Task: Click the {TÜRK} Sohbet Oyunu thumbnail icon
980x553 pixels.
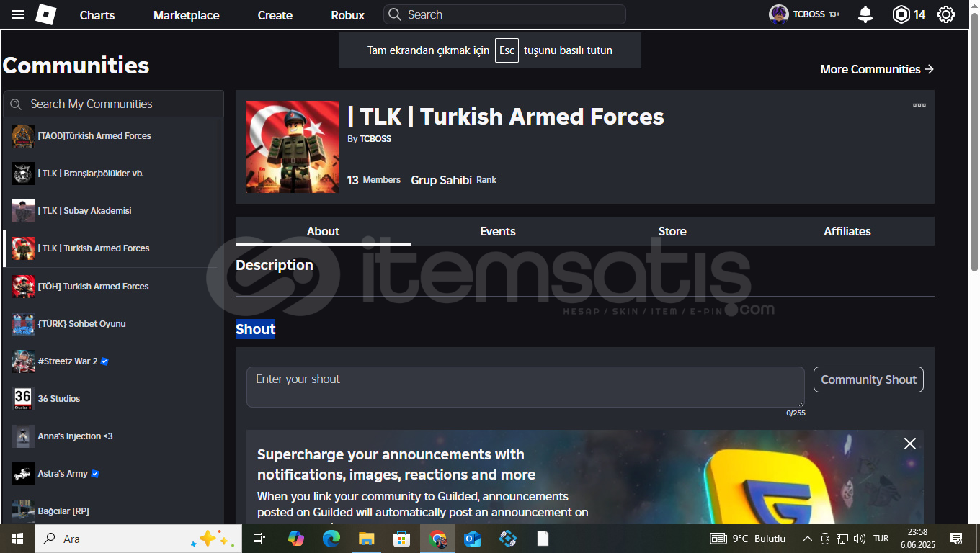Action: (x=23, y=324)
